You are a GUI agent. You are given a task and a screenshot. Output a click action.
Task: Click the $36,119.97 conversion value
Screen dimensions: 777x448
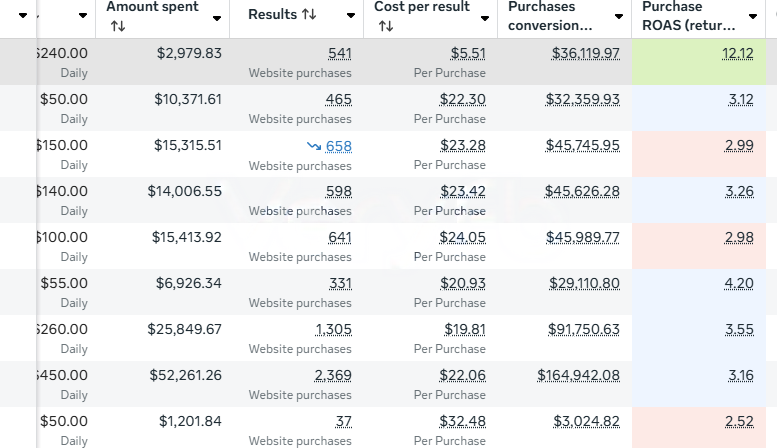585,53
